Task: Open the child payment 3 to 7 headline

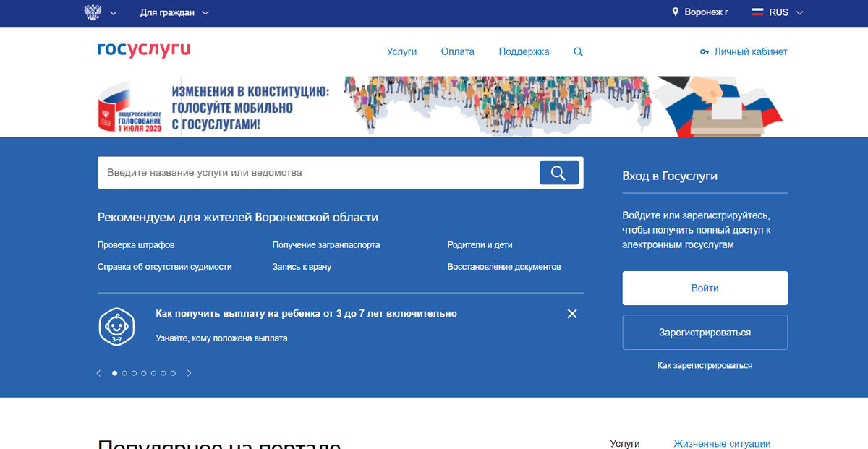Action: pos(307,314)
